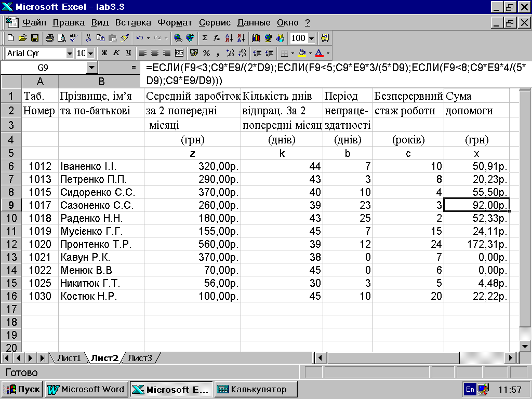Screen dimensions: 532x399
Task: Switch to sheet tab Лист1
Action: pos(69,358)
